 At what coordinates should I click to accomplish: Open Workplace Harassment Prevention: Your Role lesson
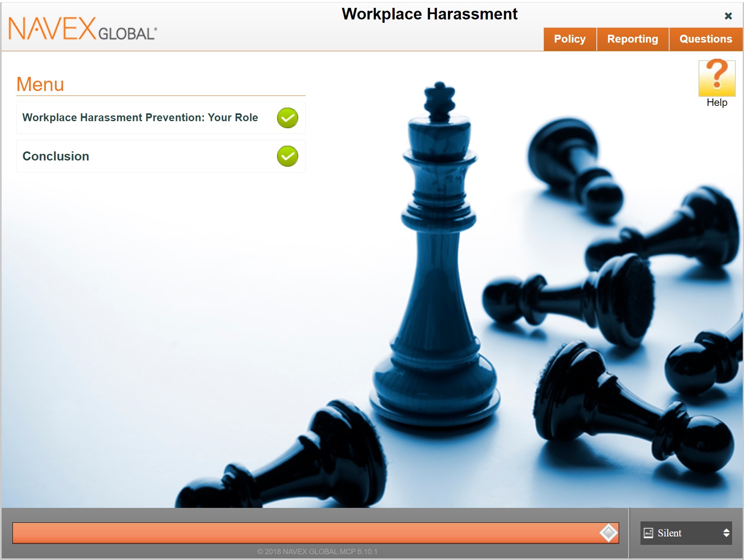pos(140,117)
